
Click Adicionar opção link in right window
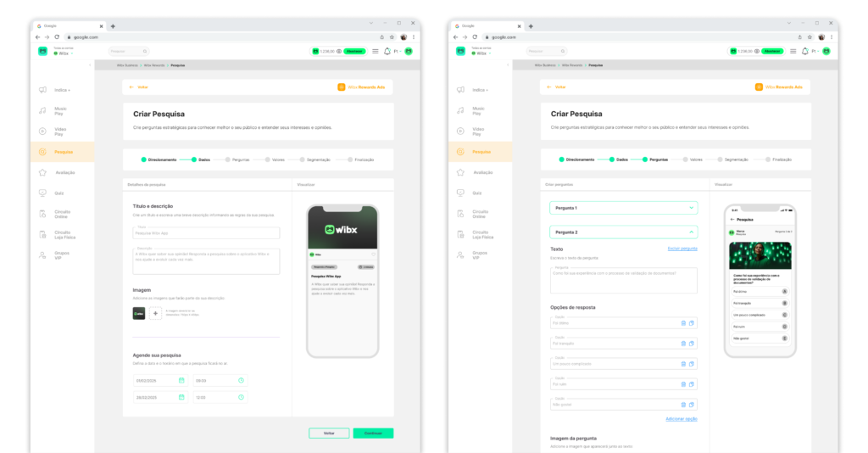click(682, 419)
